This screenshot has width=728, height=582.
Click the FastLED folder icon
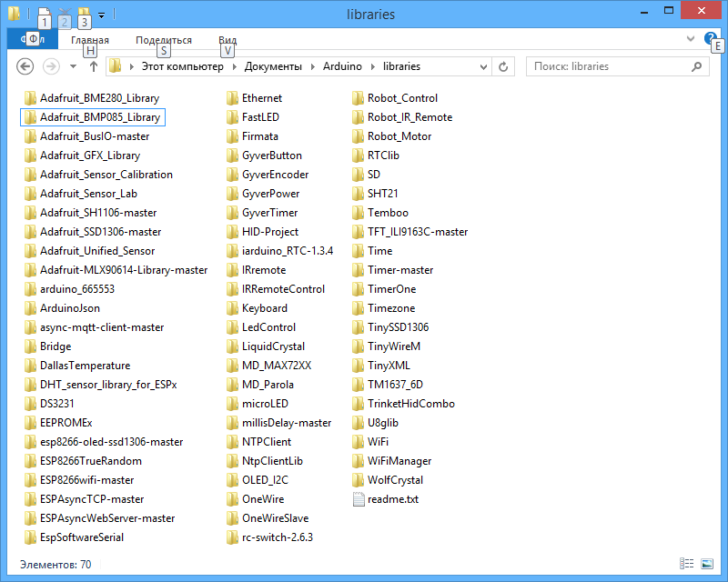click(234, 117)
